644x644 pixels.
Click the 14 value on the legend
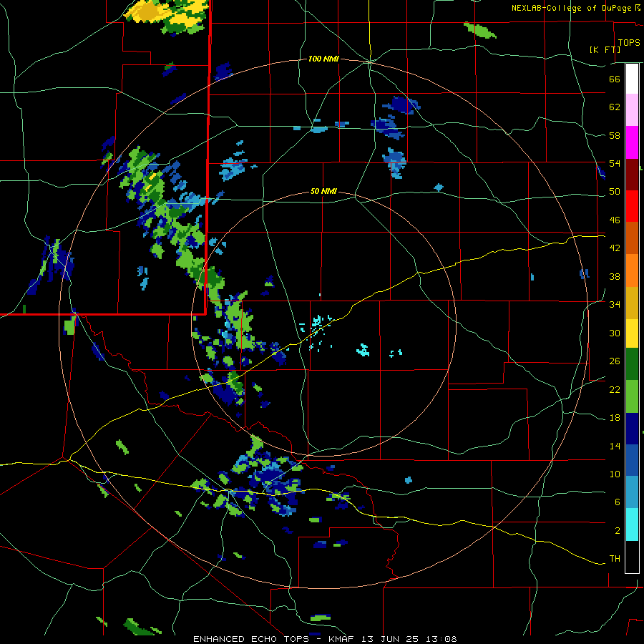coord(615,446)
